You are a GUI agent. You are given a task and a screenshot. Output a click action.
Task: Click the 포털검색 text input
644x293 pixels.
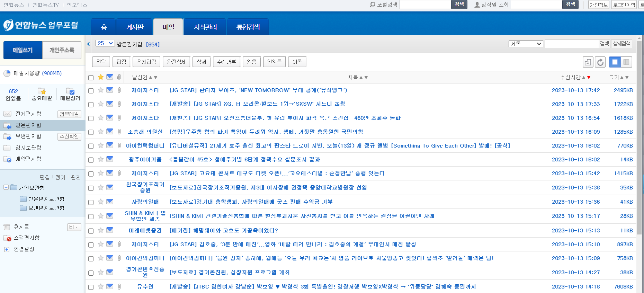point(425,5)
